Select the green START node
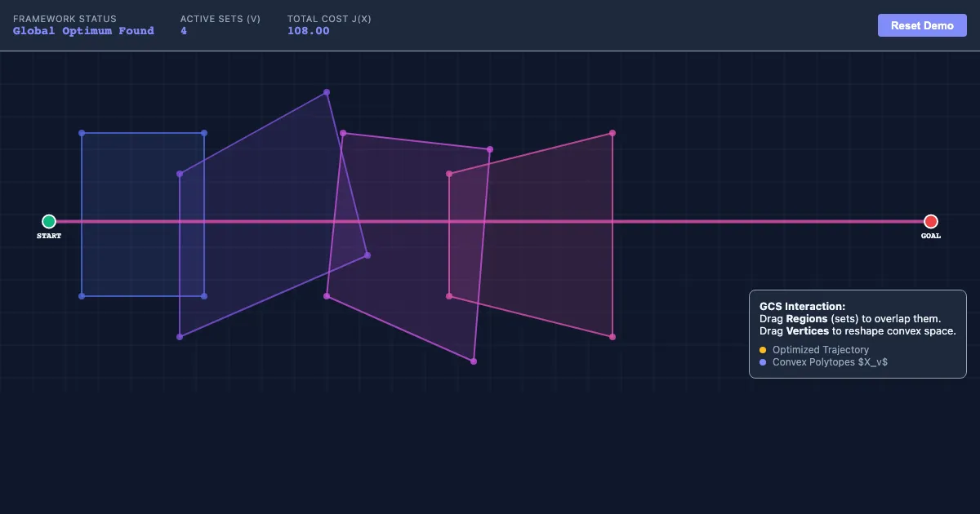 point(49,221)
